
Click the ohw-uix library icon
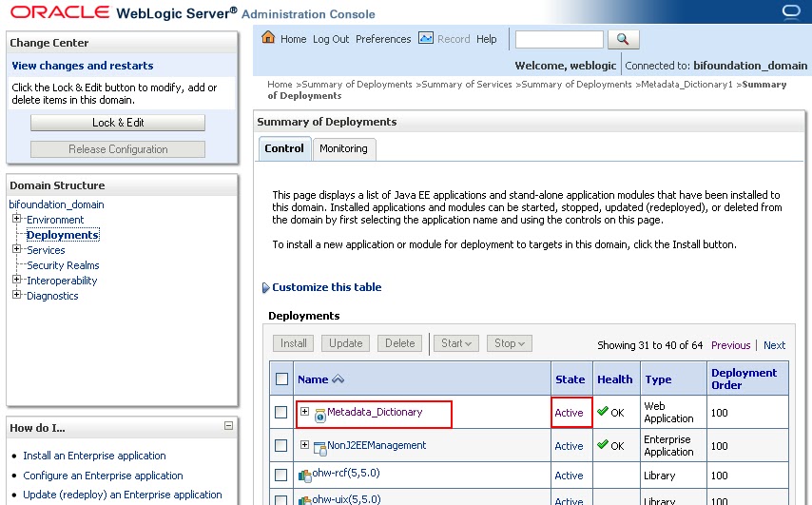(304, 500)
